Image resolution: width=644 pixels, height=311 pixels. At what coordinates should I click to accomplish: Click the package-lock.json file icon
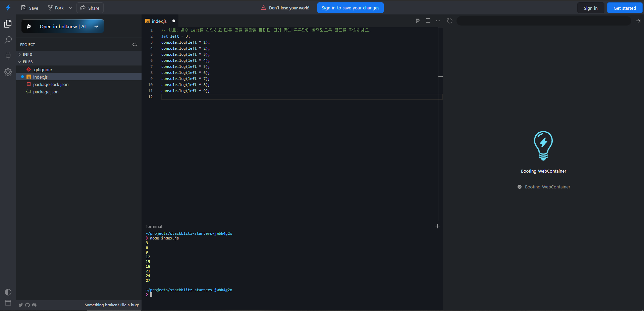coord(29,84)
